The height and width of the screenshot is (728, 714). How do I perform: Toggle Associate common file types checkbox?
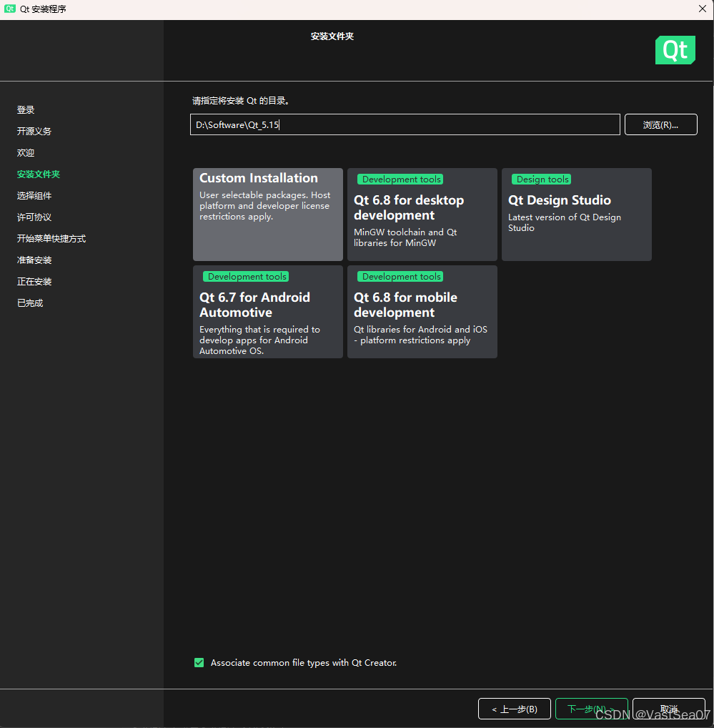199,662
